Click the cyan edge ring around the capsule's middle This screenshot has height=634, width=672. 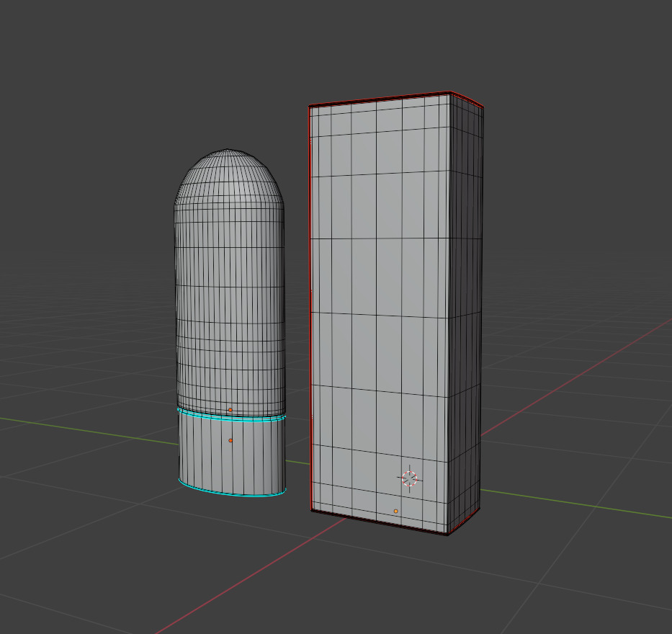231,418
